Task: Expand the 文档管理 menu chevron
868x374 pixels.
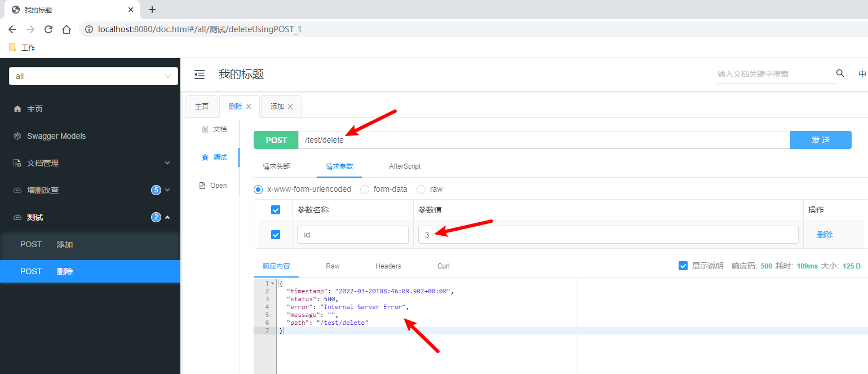Action: pos(167,163)
